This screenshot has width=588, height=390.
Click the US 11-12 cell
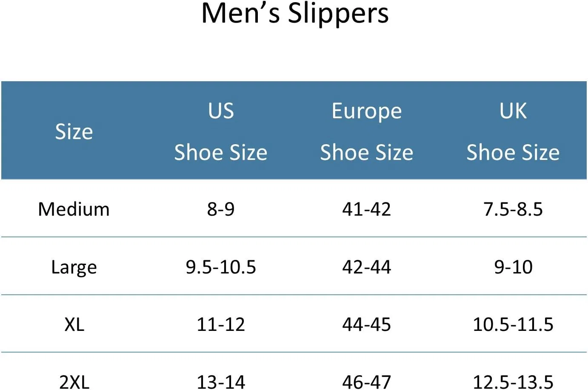click(x=221, y=325)
